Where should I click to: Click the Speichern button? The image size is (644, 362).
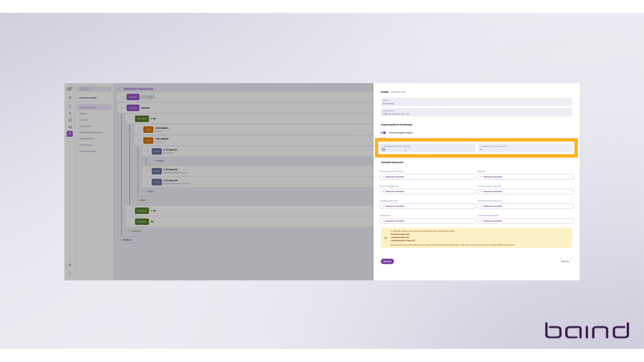(387, 261)
